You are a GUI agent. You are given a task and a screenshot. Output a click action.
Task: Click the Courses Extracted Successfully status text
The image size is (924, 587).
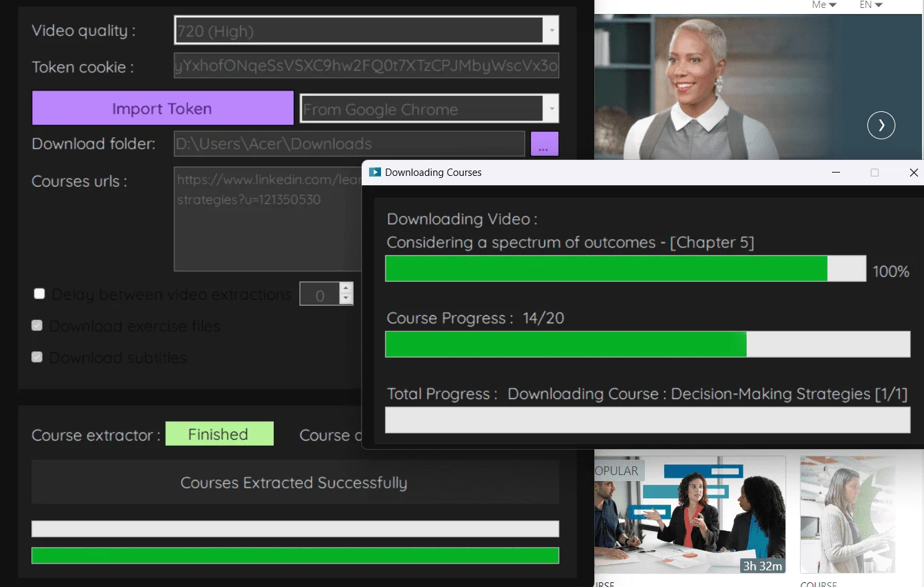tap(294, 482)
